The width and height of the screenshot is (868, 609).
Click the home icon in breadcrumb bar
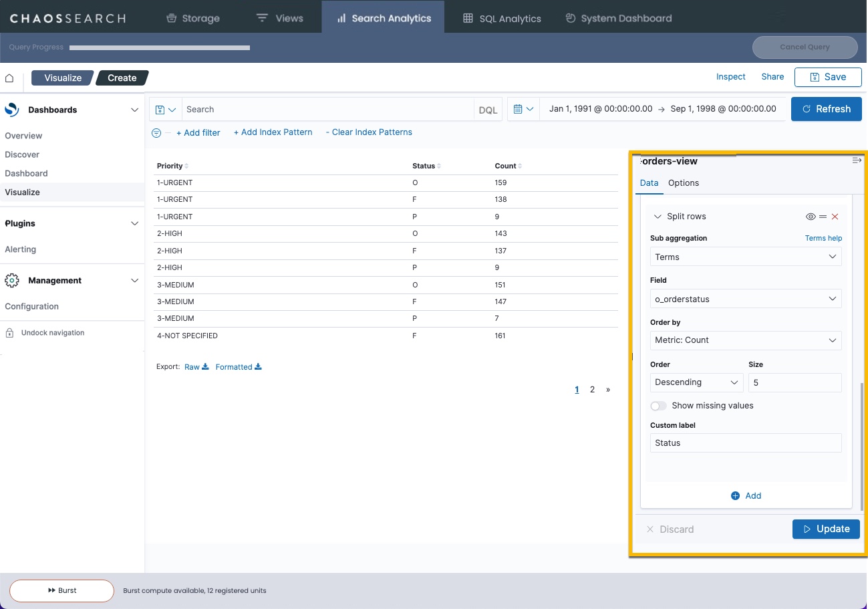click(x=9, y=78)
